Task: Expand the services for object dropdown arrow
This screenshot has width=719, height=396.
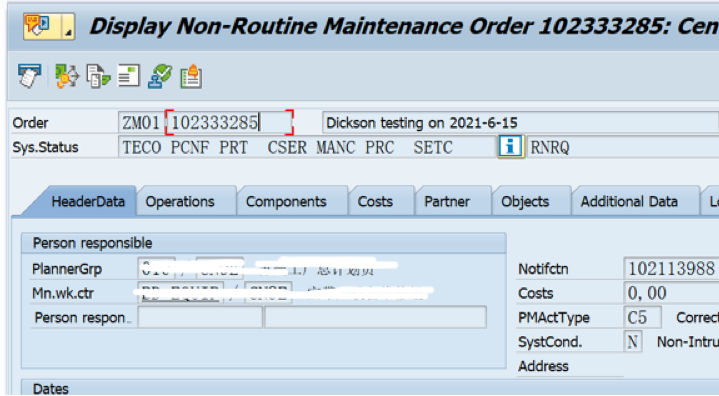Action: click(69, 26)
